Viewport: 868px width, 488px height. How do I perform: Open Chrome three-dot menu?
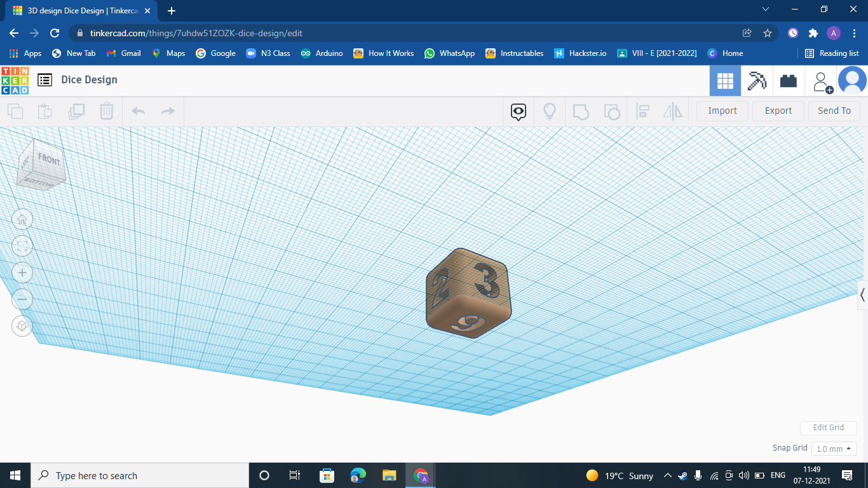[x=854, y=33]
